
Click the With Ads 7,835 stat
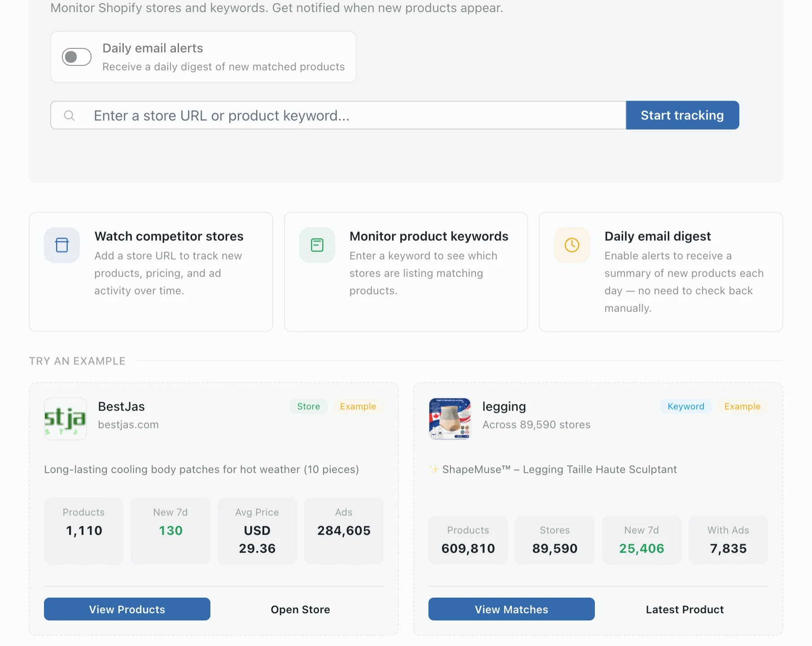pyautogui.click(x=729, y=540)
